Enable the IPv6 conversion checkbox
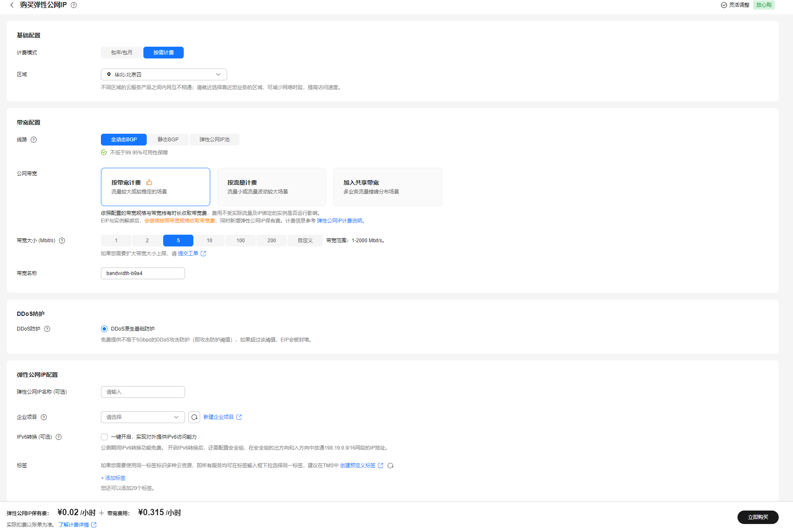793x532 pixels. pyautogui.click(x=104, y=437)
